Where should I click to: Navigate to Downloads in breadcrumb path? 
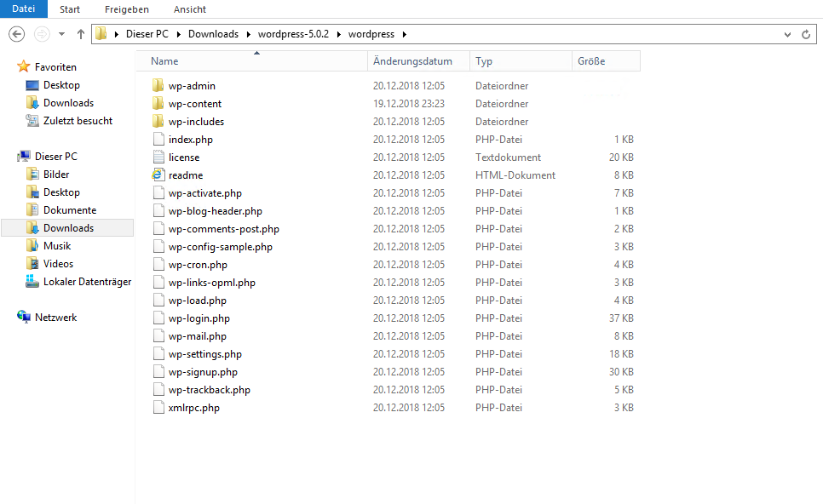tap(213, 34)
